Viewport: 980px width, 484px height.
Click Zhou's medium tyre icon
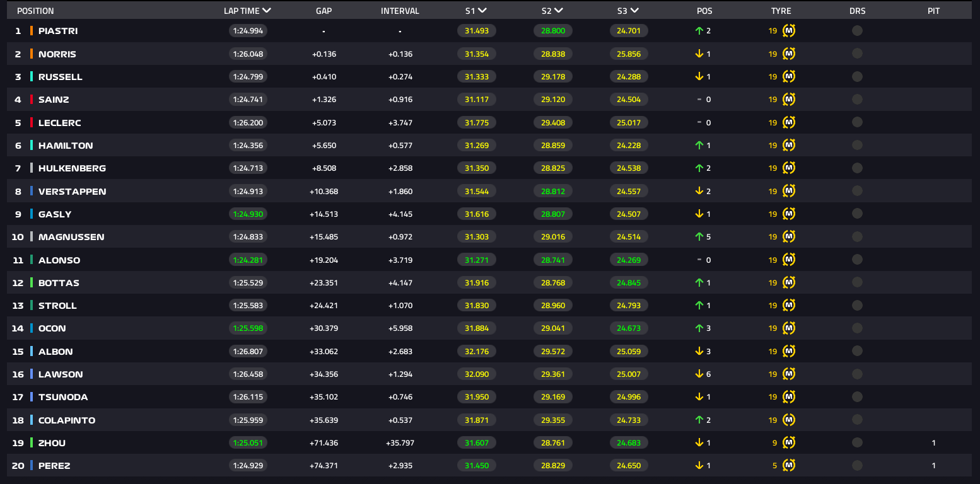(789, 443)
